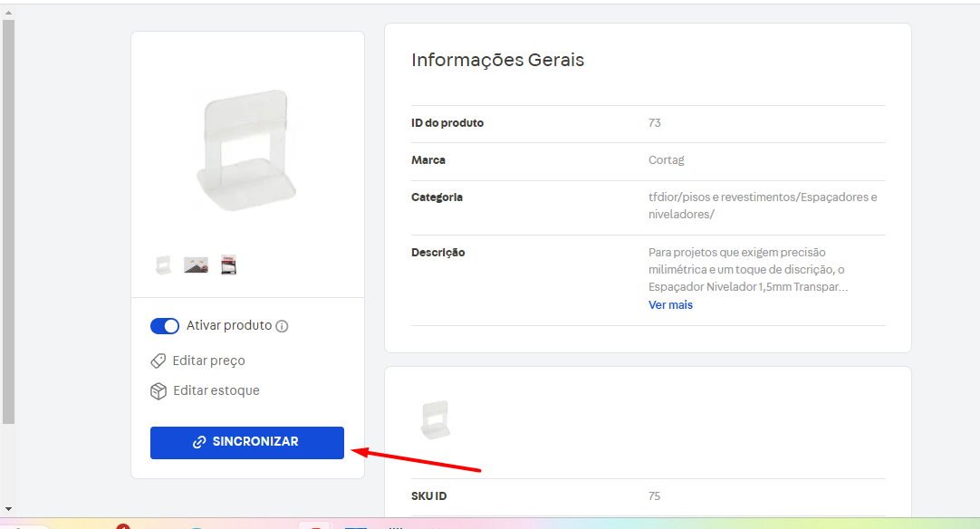This screenshot has width=980, height=529.
Task: Click the SKU thumbnail image
Action: coord(436,419)
